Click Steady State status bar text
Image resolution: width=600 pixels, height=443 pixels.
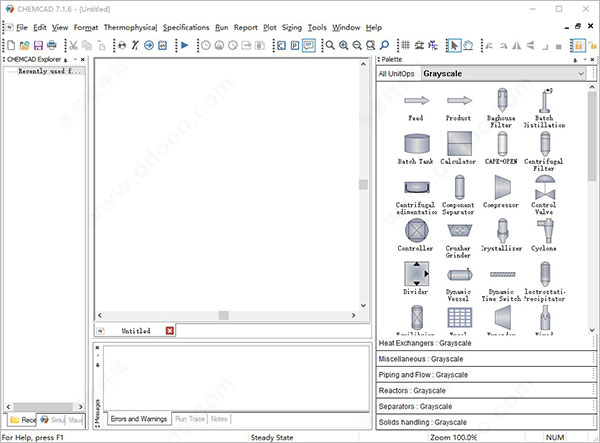(x=272, y=437)
